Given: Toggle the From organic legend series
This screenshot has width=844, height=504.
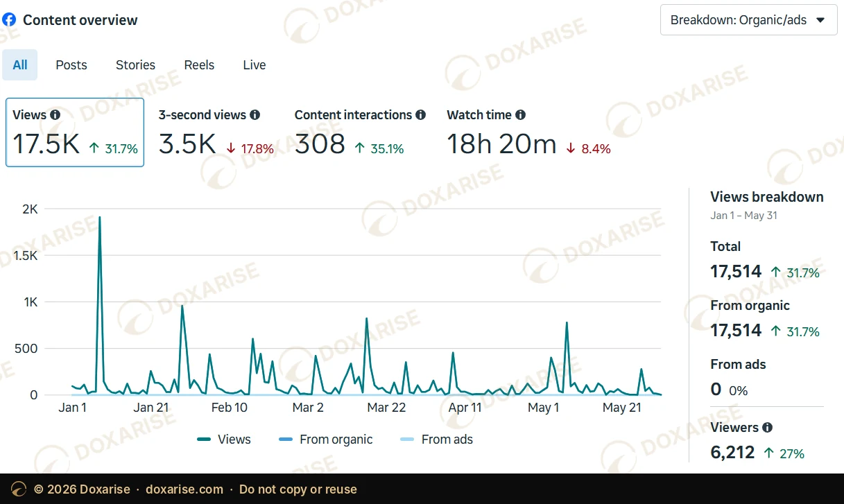Looking at the screenshot, I should click(x=325, y=440).
